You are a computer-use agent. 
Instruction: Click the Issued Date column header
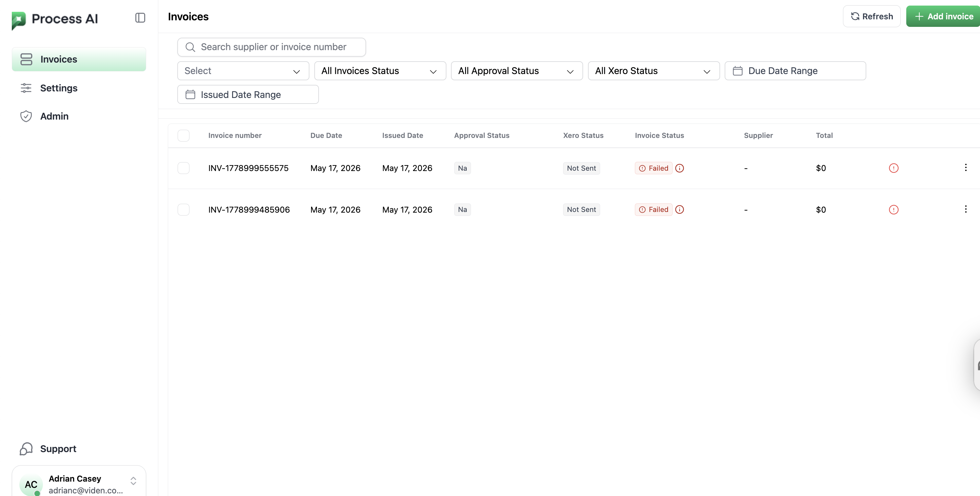[x=402, y=135]
